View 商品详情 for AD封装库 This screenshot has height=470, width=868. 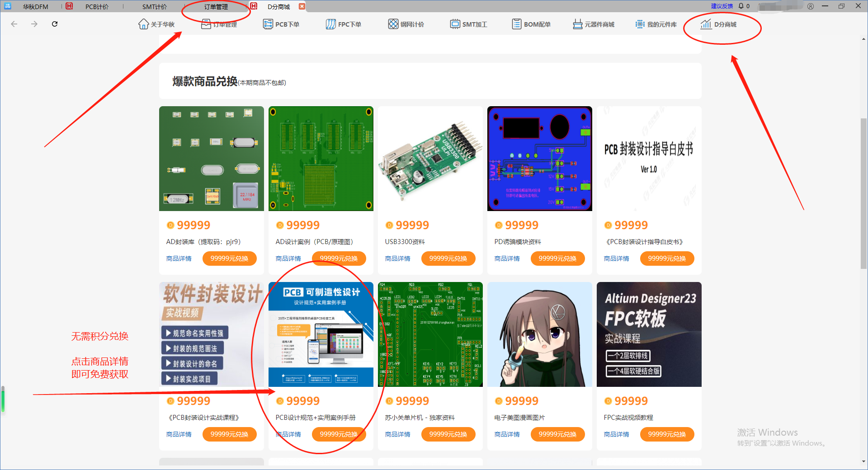[179, 258]
